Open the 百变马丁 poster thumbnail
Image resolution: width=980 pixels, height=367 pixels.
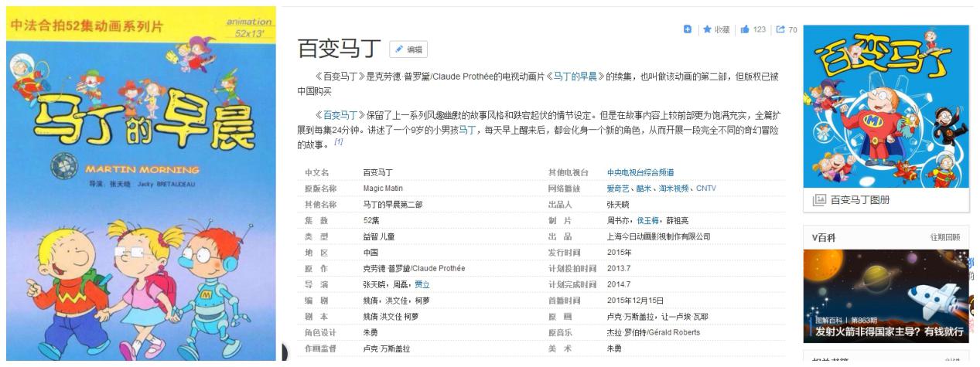tap(886, 107)
